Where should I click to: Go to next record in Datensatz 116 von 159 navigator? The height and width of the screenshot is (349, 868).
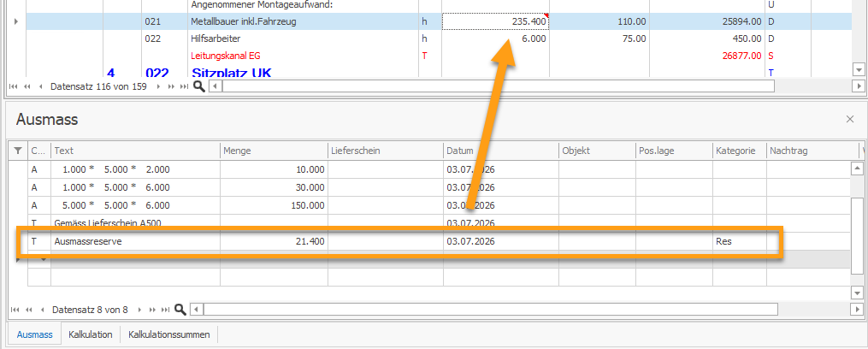(x=157, y=87)
